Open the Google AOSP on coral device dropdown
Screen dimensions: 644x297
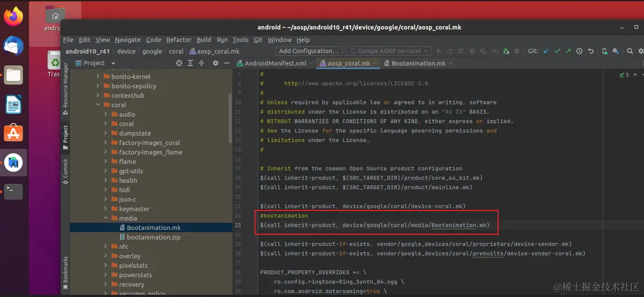(x=388, y=51)
